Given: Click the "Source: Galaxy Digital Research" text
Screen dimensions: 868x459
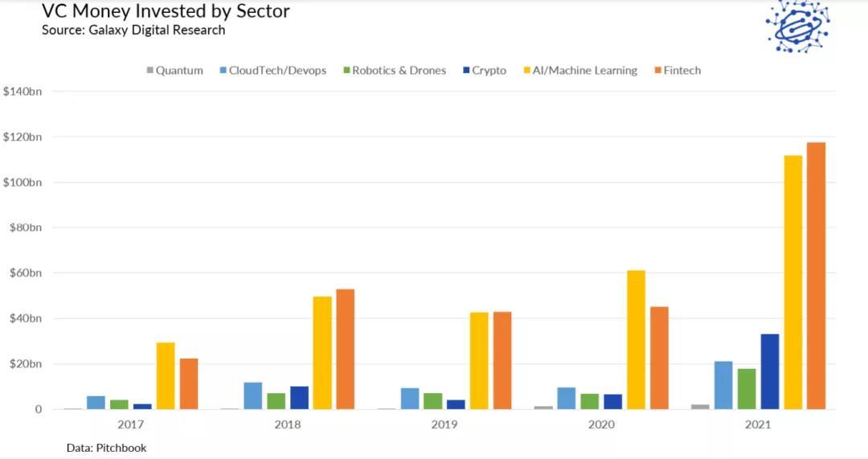Looking at the screenshot, I should click(x=133, y=31).
